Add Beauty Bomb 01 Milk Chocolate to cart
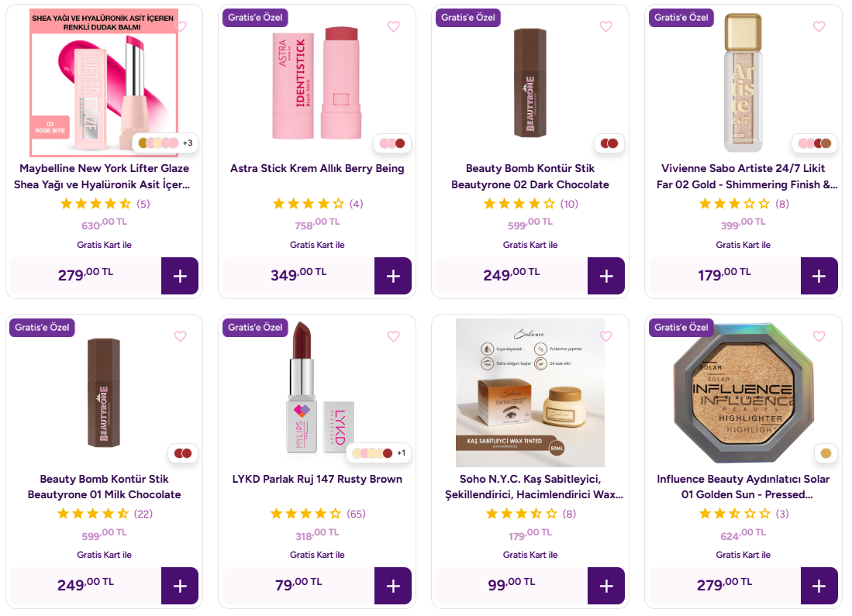Image resolution: width=852 pixels, height=616 pixels. point(180,586)
